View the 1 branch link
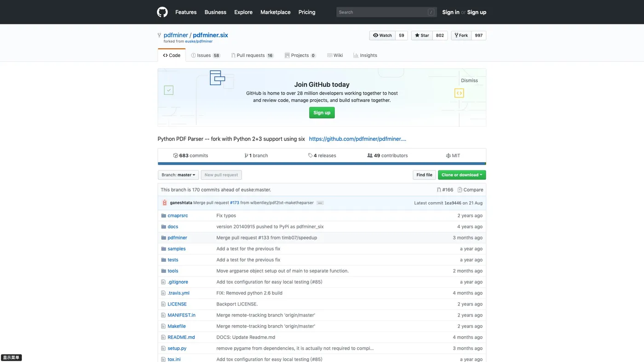 click(x=256, y=155)
